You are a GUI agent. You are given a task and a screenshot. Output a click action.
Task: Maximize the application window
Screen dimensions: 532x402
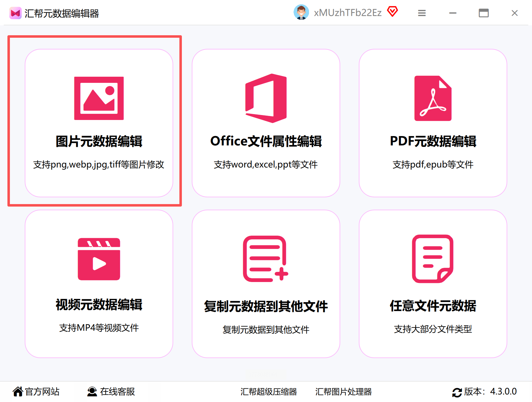484,13
